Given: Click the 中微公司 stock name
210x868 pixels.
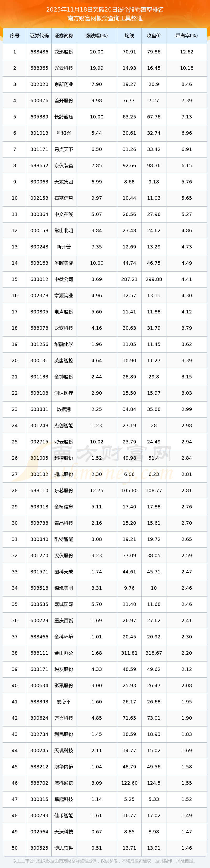Looking at the screenshot, I should (x=64, y=279).
